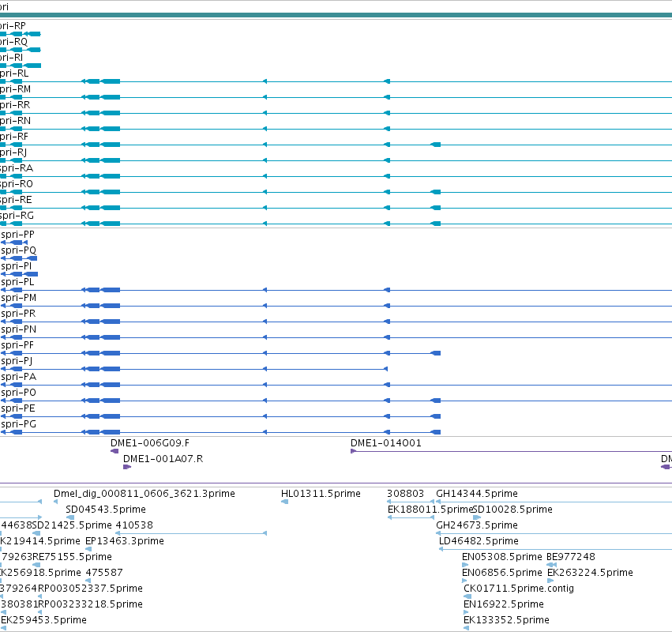Click the spri-RG transcript label
Image resolution: width=672 pixels, height=632 pixels.
click(x=17, y=216)
